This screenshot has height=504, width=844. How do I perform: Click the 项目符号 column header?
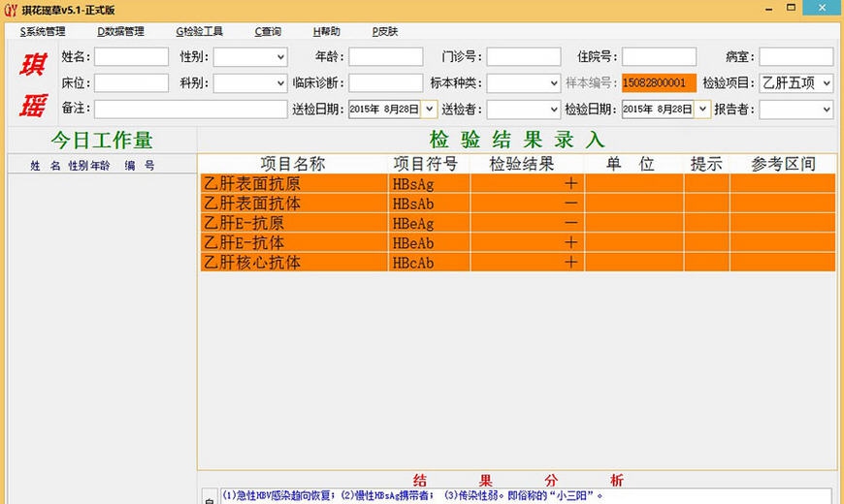[425, 164]
